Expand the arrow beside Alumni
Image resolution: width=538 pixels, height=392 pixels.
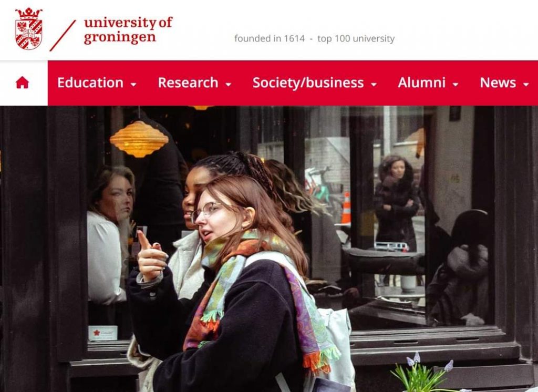coord(456,85)
